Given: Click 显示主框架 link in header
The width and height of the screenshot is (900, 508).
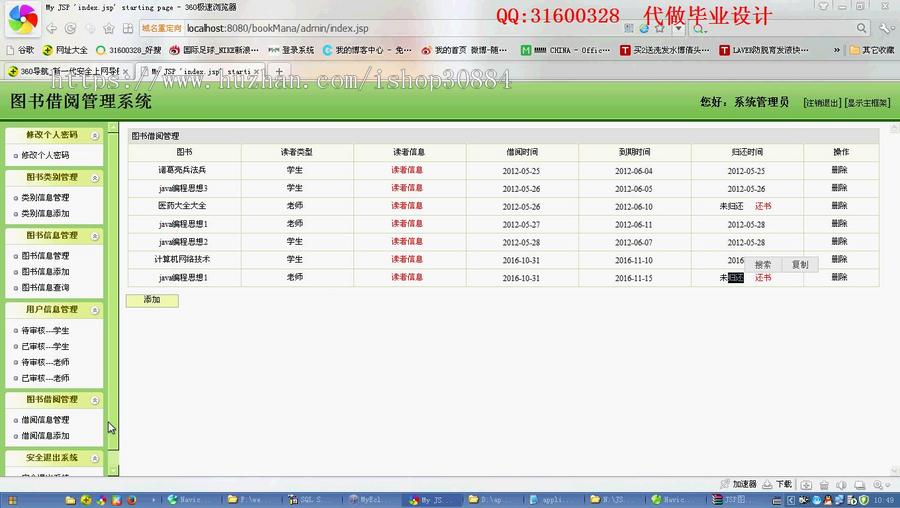Looking at the screenshot, I should (868, 103).
